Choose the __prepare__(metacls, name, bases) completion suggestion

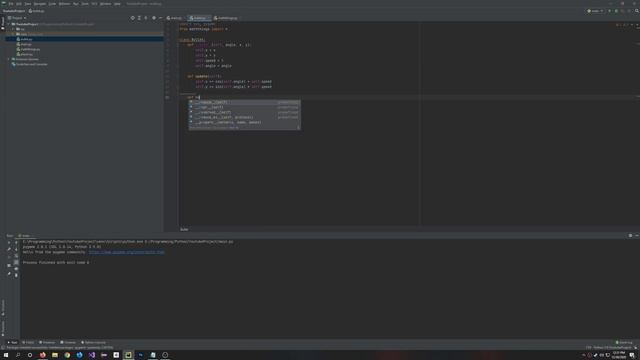click(x=244, y=122)
